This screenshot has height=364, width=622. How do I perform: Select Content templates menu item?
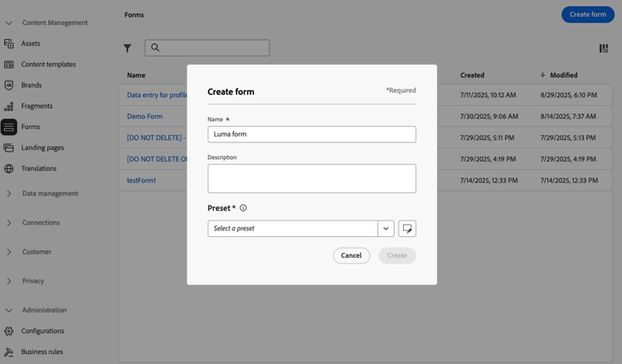48,65
